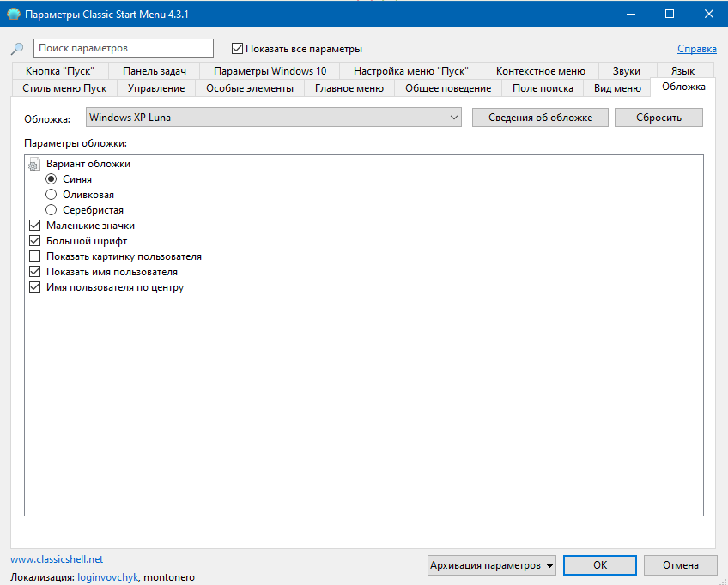Screen dimensions: 728x585
Task: Open the 'Справка' help link
Action: [x=697, y=49]
